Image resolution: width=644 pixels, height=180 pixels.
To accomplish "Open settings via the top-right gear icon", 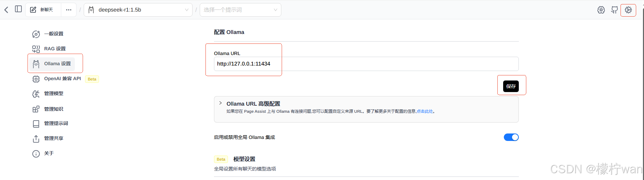I will click(x=628, y=10).
